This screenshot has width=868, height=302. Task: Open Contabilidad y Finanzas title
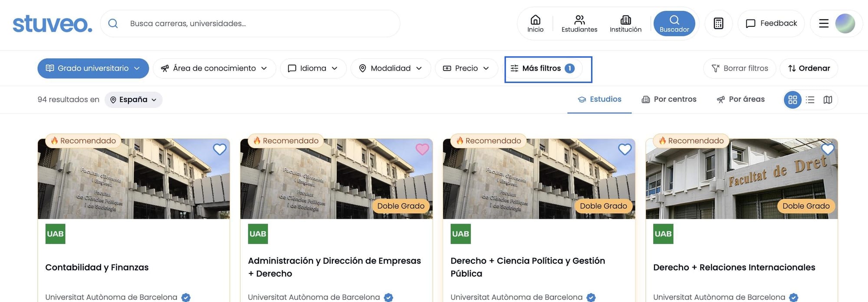[97, 267]
